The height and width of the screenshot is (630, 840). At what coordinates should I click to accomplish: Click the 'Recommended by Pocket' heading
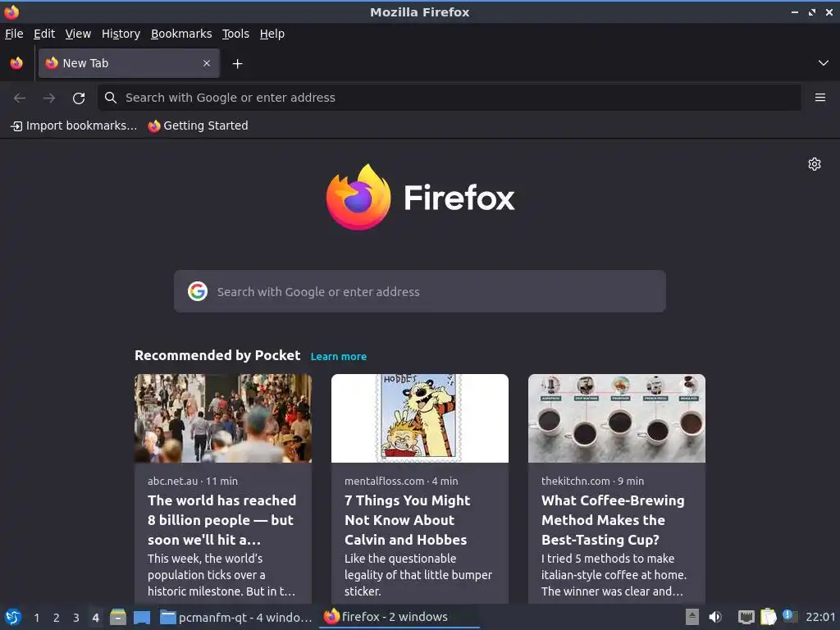(x=217, y=356)
